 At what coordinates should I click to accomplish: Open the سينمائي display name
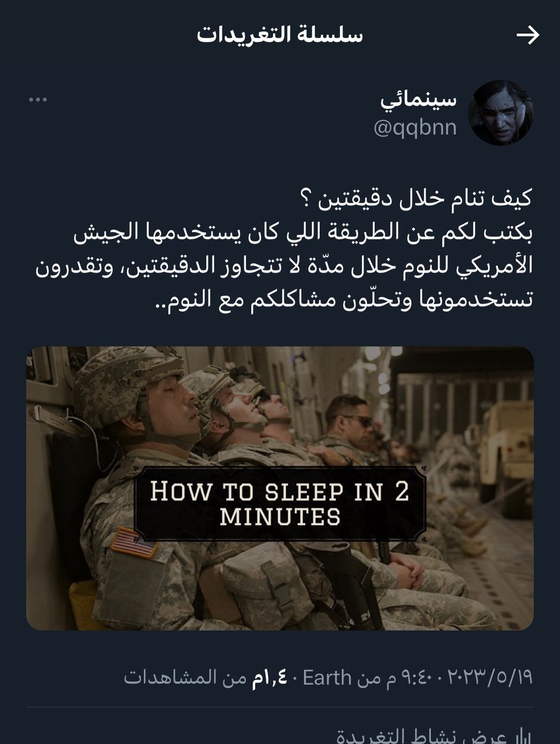pyautogui.click(x=418, y=99)
